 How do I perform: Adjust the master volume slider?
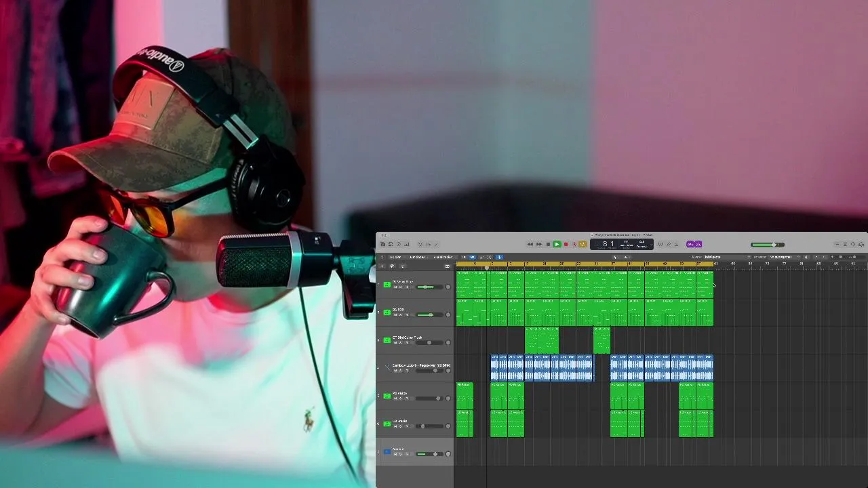click(768, 245)
